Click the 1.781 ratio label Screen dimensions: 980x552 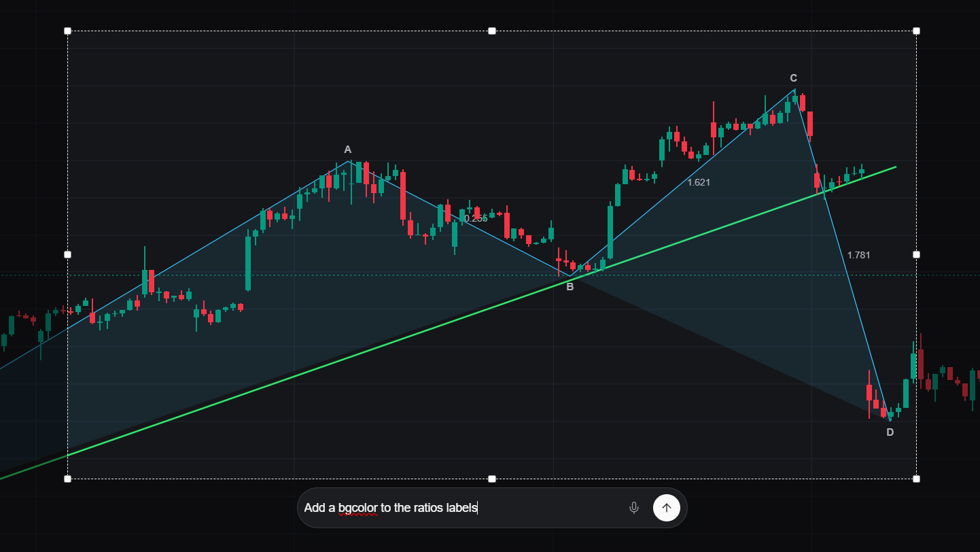point(858,255)
